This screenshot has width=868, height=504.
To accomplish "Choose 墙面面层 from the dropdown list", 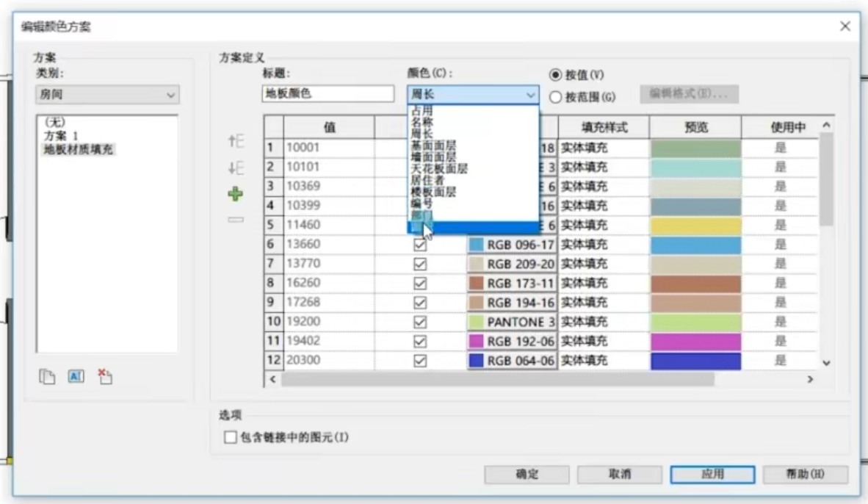I will pyautogui.click(x=473, y=157).
